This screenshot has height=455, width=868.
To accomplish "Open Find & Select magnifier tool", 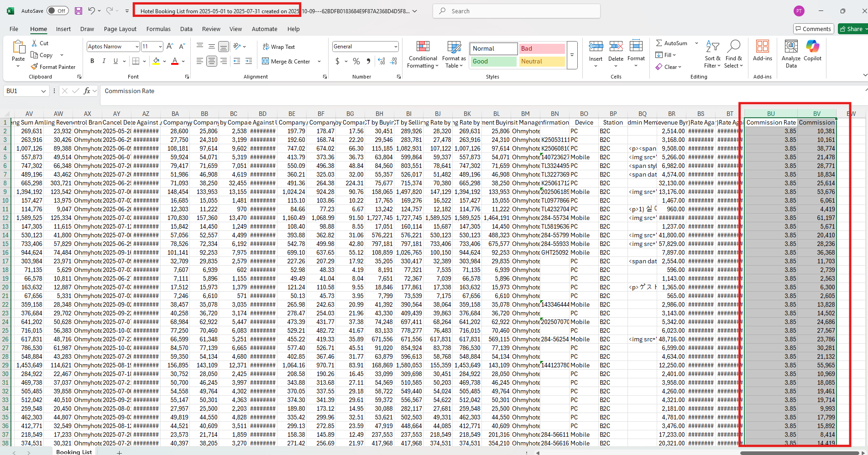I will point(733,54).
